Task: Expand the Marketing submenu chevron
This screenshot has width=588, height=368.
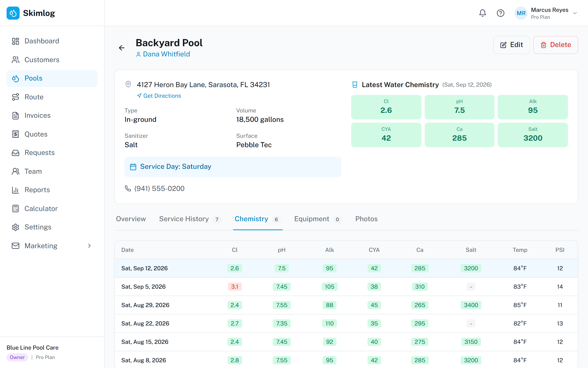Action: [x=89, y=246]
